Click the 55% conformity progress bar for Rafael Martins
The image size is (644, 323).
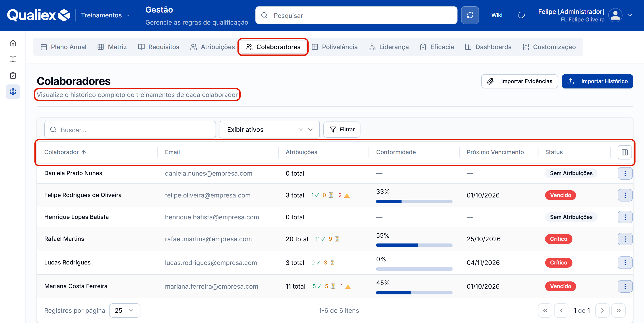coord(414,245)
